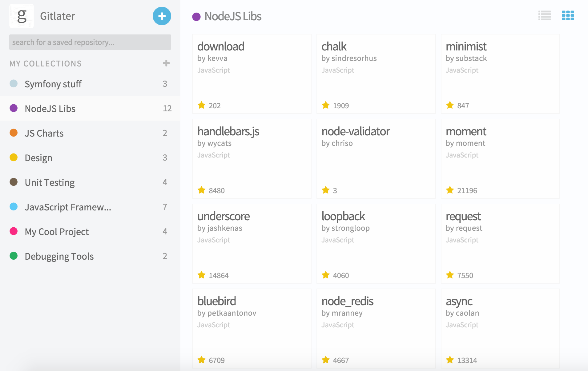Open the download repository card title
The width and height of the screenshot is (588, 371).
[x=221, y=46]
